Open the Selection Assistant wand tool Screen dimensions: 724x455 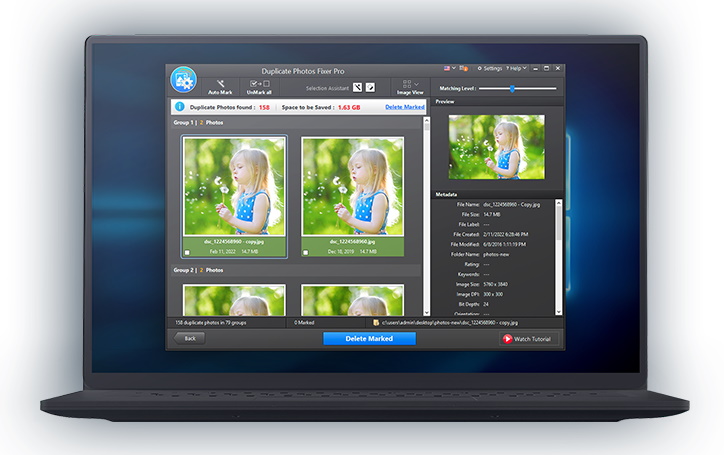click(x=357, y=88)
